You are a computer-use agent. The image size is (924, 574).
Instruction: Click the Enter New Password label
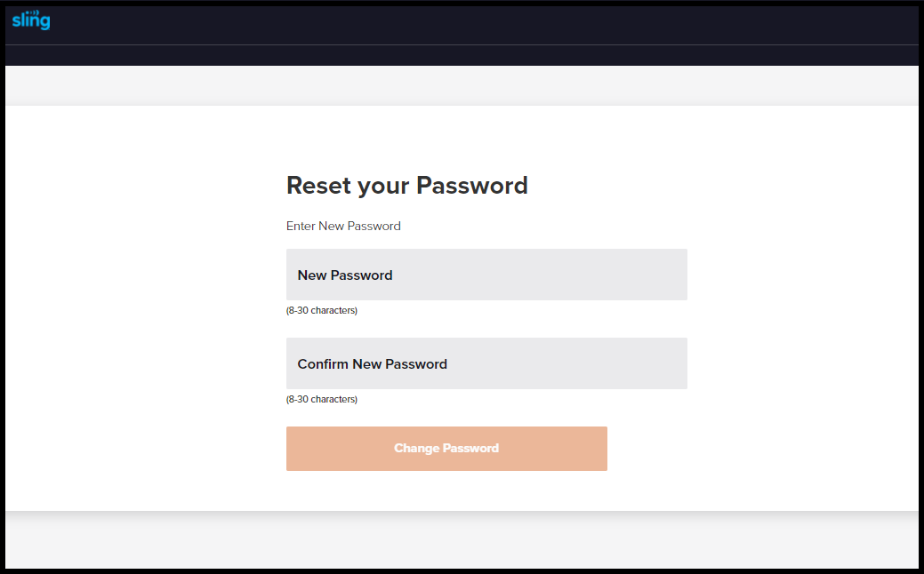(343, 226)
